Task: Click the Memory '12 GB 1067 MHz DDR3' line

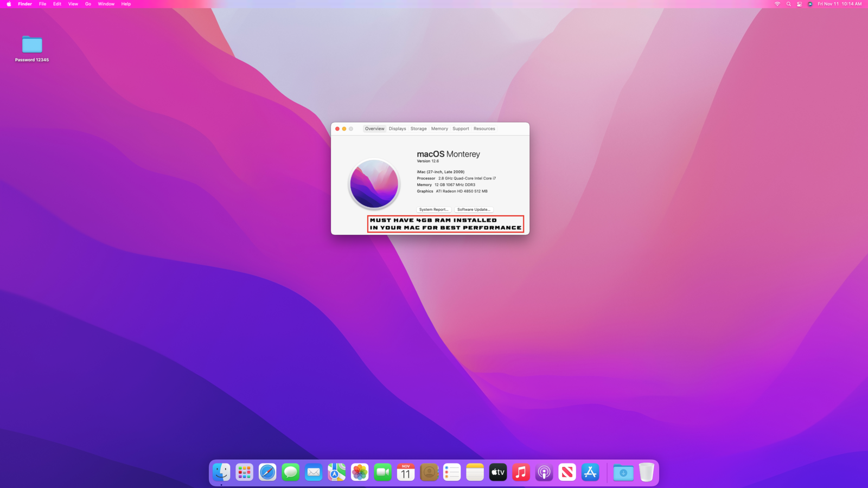Action: [446, 185]
